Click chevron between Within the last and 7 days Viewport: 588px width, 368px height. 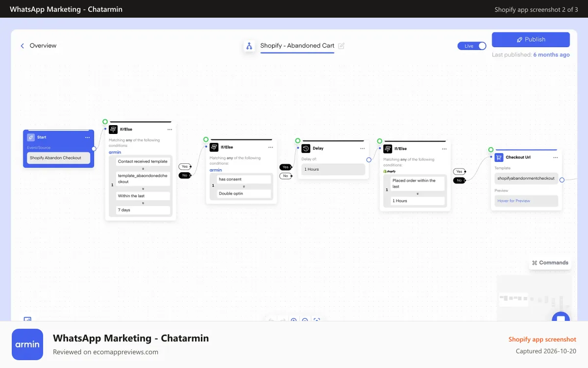(x=143, y=203)
